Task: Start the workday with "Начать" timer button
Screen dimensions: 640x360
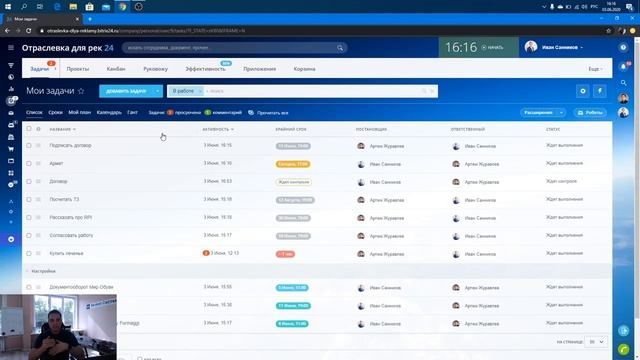Action: click(x=492, y=48)
